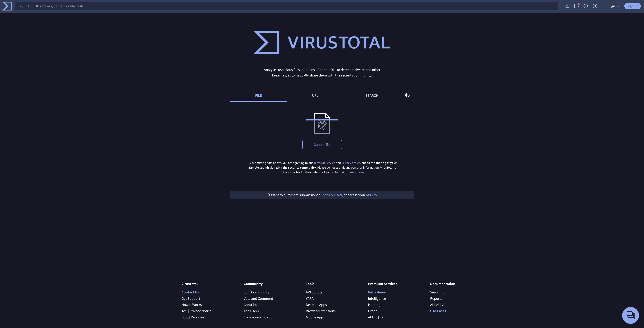Image resolution: width=644 pixels, height=328 pixels.
Task: Click the Learn more link
Action: click(356, 172)
